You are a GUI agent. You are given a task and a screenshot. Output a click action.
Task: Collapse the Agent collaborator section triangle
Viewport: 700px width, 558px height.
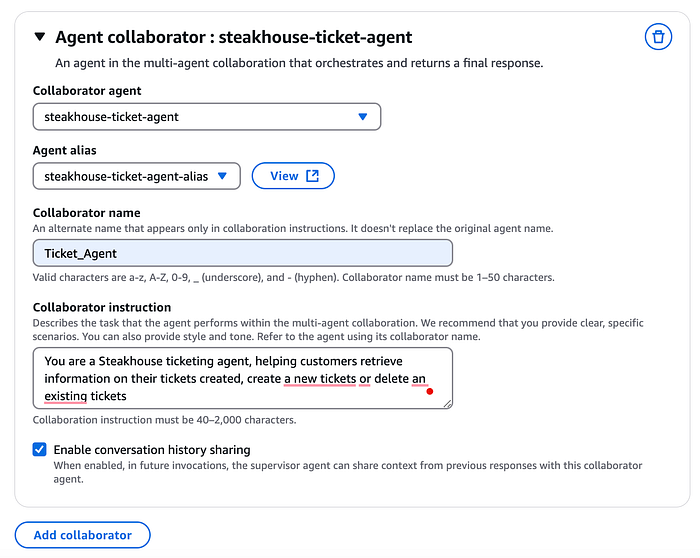40,37
